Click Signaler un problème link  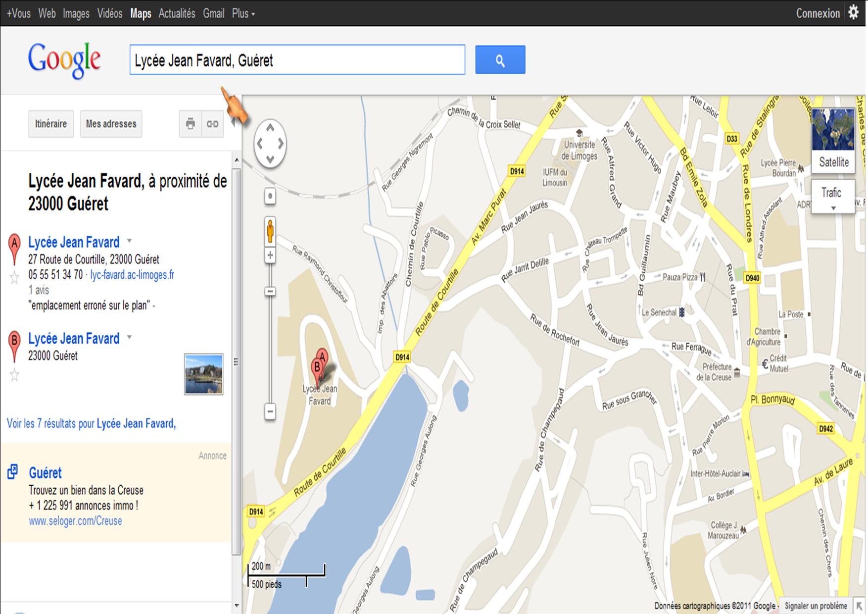click(x=816, y=606)
